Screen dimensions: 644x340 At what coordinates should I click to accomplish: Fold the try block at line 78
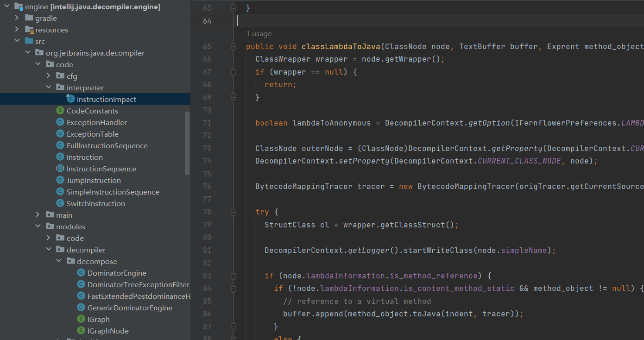[234, 212]
